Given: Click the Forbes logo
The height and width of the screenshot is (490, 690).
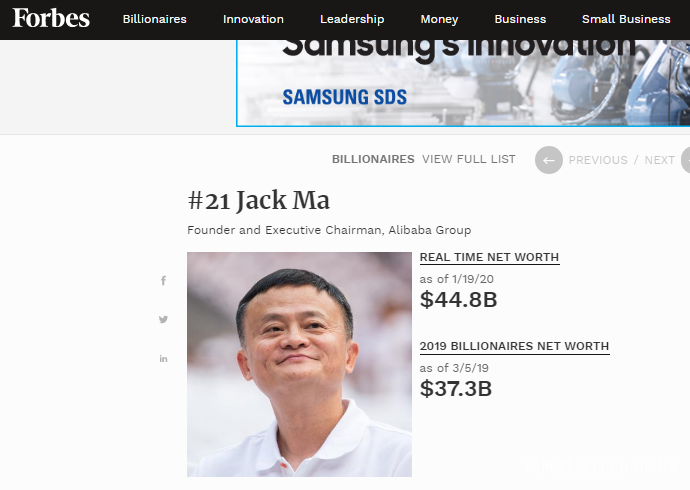Looking at the screenshot, I should tap(51, 18).
